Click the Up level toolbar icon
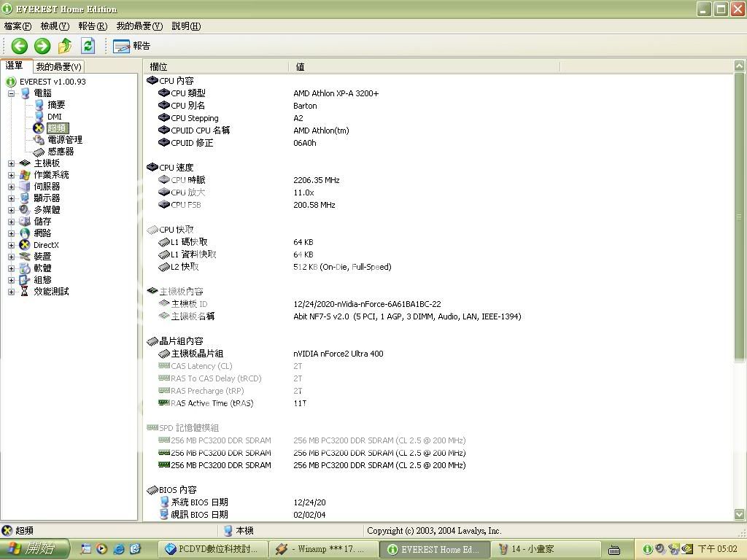Viewport: 747px width, 560px height. (x=65, y=46)
